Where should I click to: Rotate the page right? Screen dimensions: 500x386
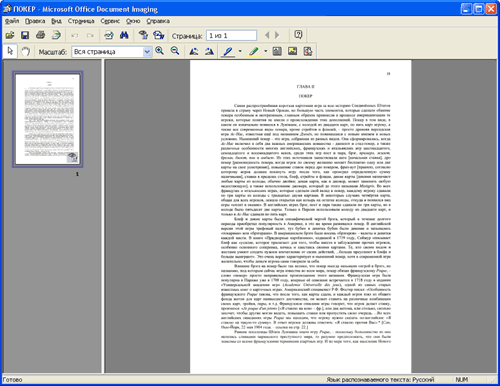(x=209, y=51)
